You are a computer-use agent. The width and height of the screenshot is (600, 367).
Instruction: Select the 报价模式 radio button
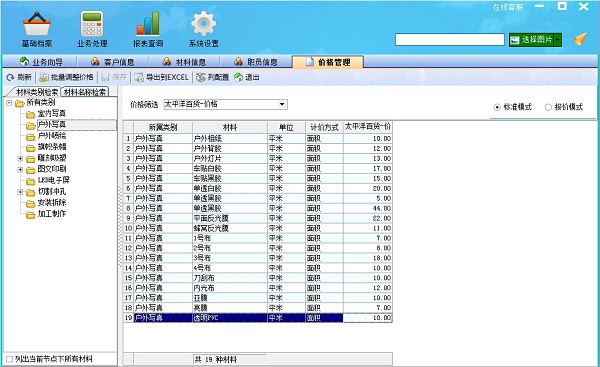pos(548,107)
